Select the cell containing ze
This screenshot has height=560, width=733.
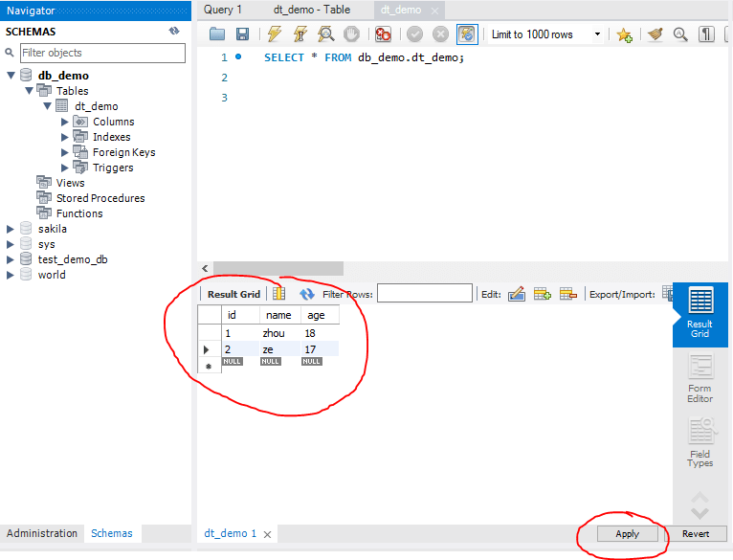click(280, 349)
